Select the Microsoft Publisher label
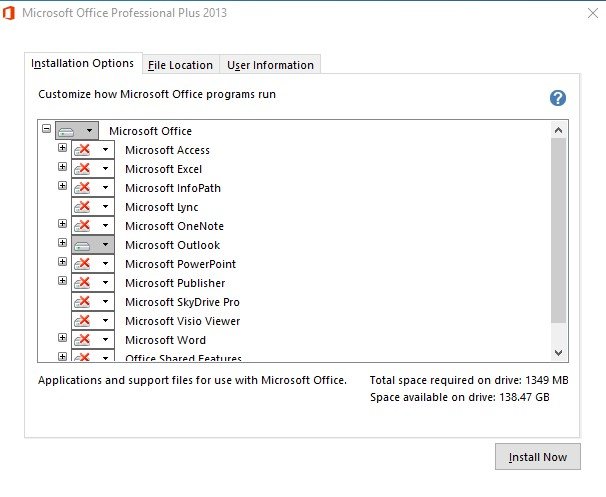This screenshot has width=606, height=497. point(175,283)
